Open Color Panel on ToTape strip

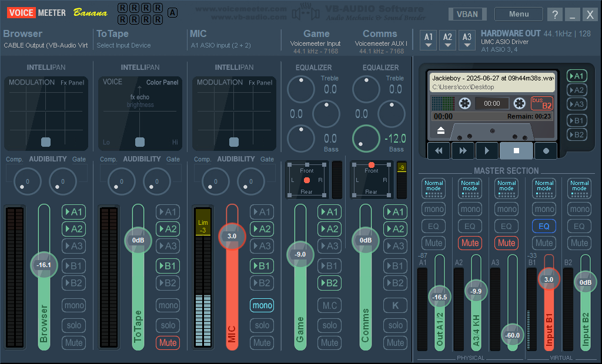point(162,82)
